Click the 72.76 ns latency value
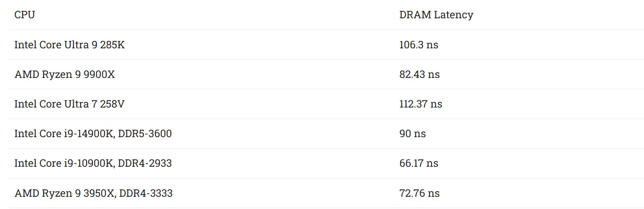The width and height of the screenshot is (644, 209). point(419,193)
